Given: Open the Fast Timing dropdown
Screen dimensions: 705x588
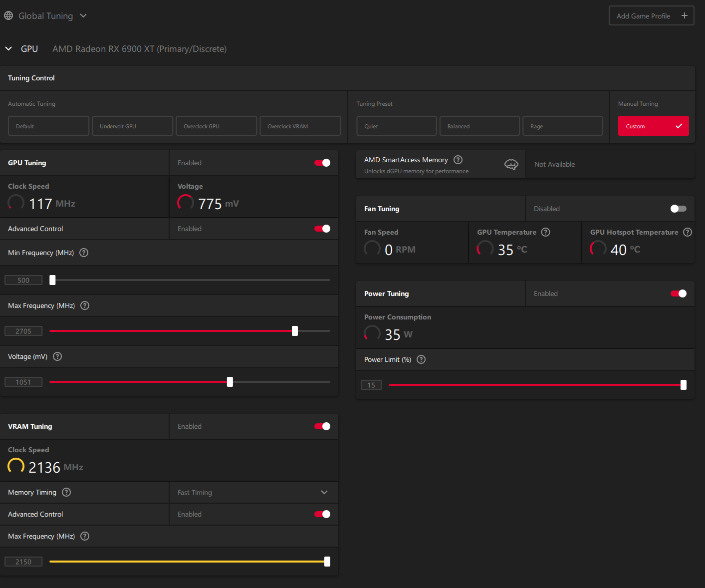Looking at the screenshot, I should [x=254, y=492].
